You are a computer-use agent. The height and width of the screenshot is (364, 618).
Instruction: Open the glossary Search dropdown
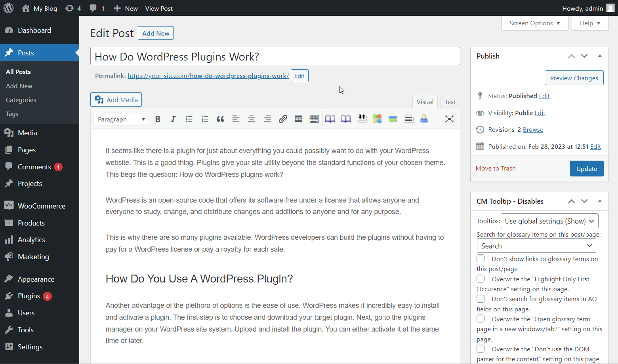(536, 246)
